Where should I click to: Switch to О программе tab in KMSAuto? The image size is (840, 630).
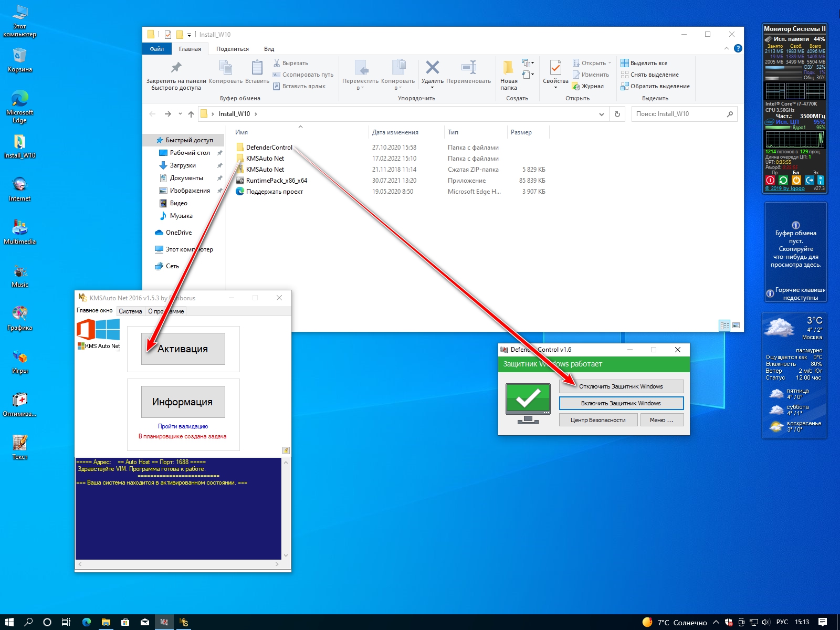tap(166, 311)
